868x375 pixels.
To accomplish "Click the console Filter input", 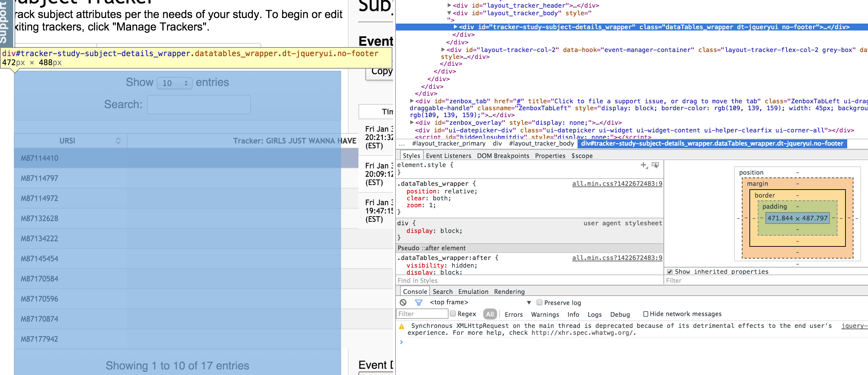I will 422,314.
